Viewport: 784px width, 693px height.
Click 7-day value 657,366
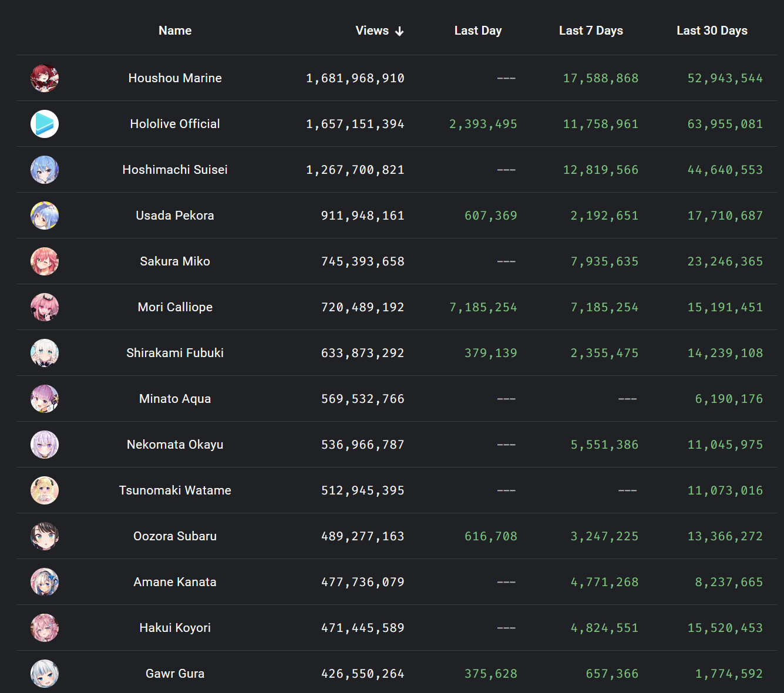(612, 674)
